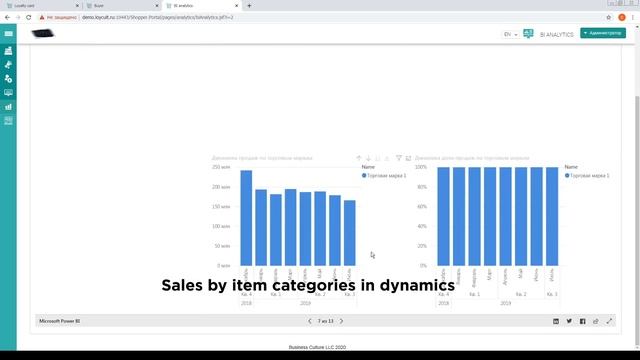Open the hamburger menu in the teal sidebar
The image size is (640, 360).
click(x=8, y=34)
